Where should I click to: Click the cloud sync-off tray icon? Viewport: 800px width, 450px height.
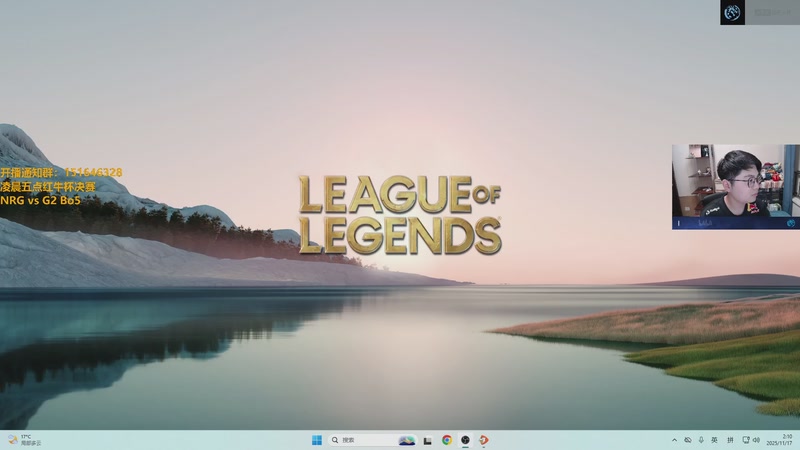click(x=688, y=440)
